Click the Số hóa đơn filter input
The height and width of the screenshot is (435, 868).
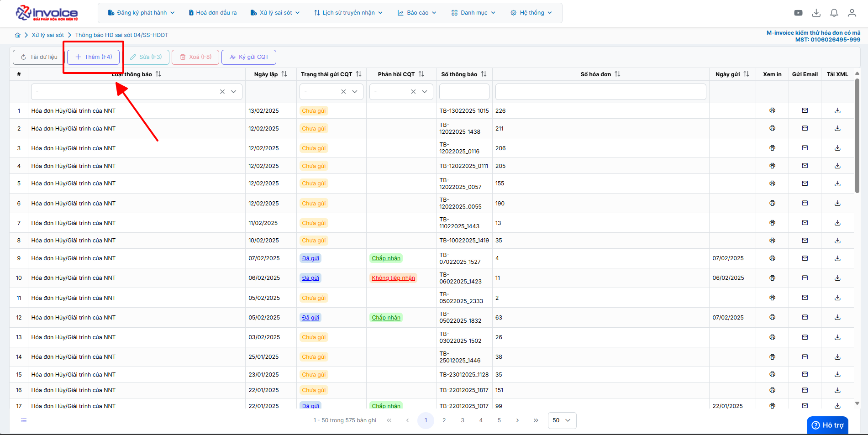click(x=601, y=92)
